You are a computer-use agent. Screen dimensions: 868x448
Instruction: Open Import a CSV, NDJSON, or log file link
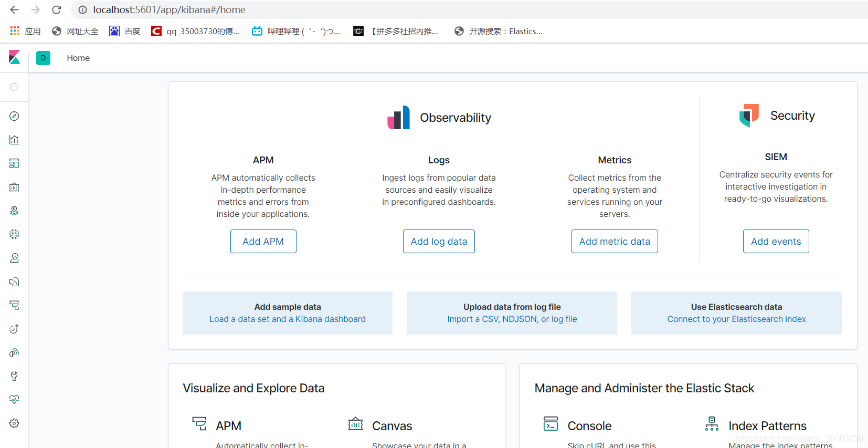pyautogui.click(x=512, y=319)
